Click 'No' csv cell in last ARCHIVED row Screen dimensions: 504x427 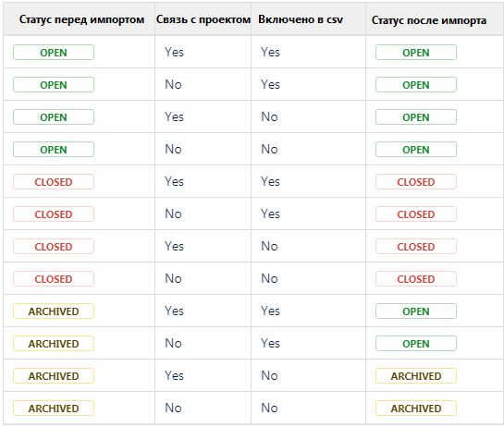(269, 408)
